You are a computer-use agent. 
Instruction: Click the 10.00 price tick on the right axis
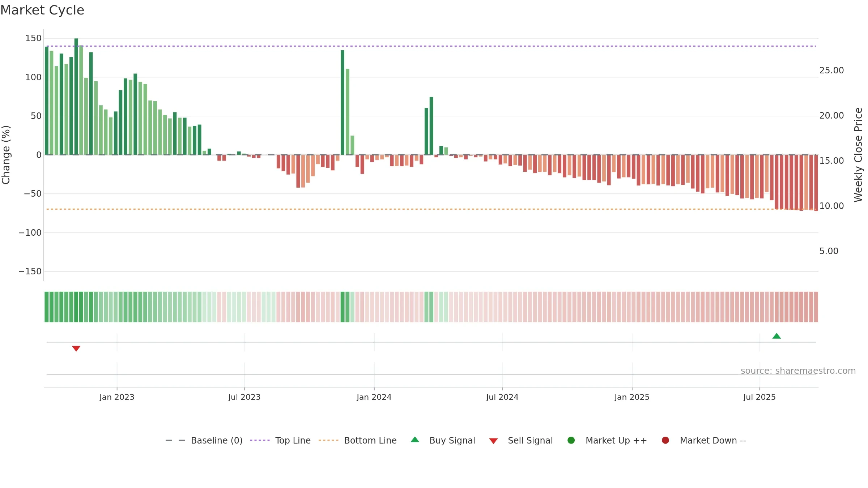(831, 206)
